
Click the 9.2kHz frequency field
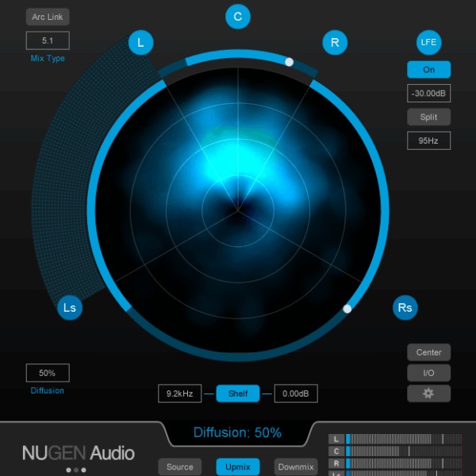[179, 393]
